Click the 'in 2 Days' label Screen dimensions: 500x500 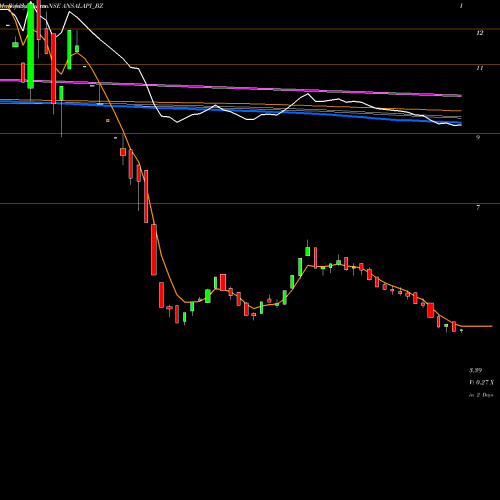[x=481, y=395]
